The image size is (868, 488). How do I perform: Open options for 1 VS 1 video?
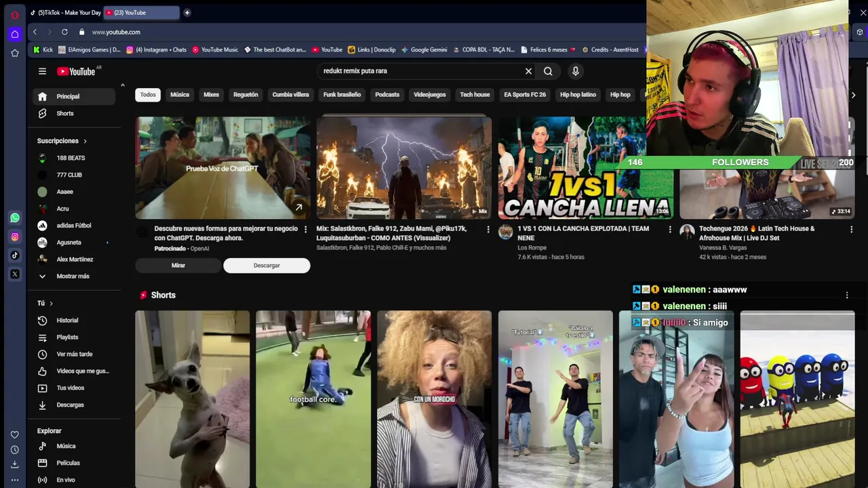point(669,229)
